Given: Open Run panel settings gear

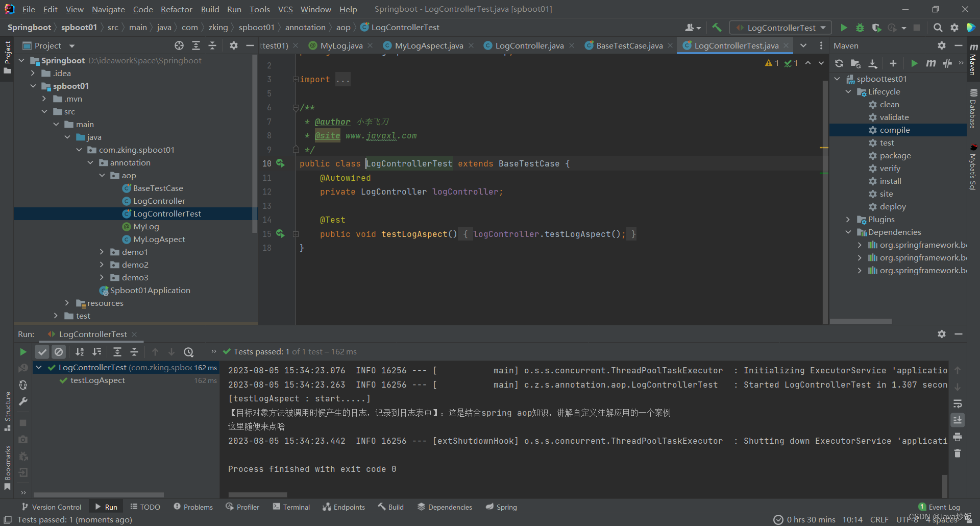Looking at the screenshot, I should [x=942, y=334].
